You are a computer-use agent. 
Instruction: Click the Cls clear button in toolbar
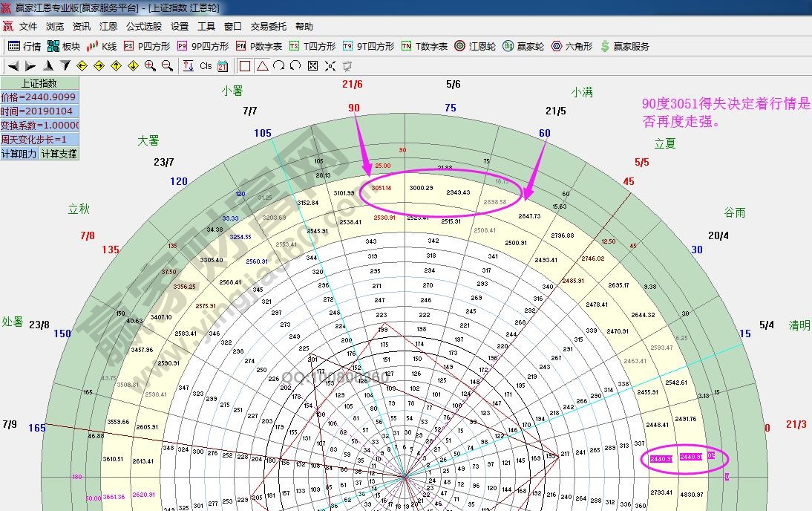[206, 66]
